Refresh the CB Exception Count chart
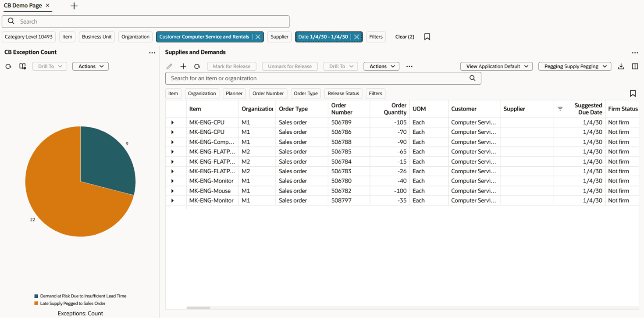This screenshot has width=644, height=318. click(x=8, y=66)
